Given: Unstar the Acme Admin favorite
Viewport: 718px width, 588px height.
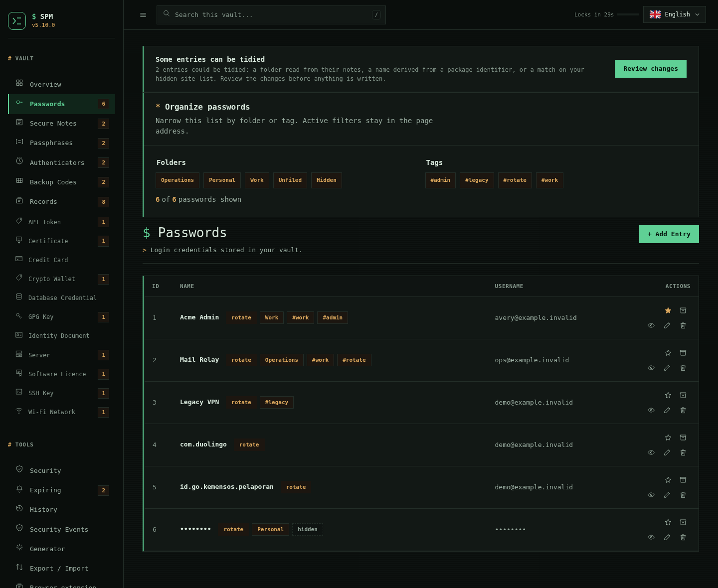Looking at the screenshot, I should click(668, 310).
